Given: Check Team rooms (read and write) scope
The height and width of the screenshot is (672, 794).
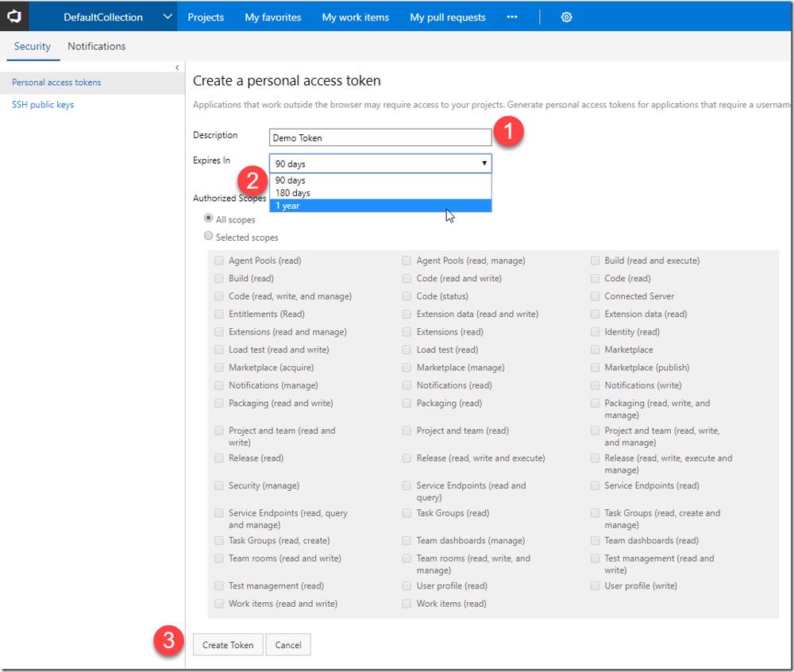Looking at the screenshot, I should point(219,558).
